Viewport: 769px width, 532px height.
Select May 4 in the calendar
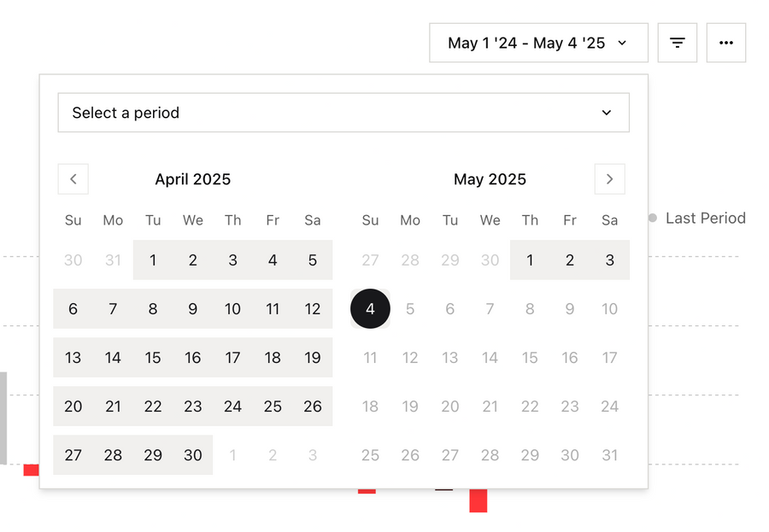click(370, 308)
